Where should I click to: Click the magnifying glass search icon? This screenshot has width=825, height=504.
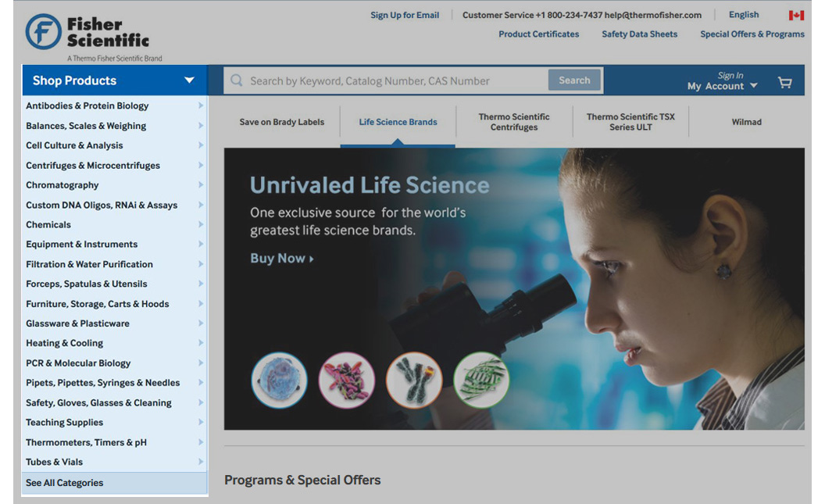point(236,80)
